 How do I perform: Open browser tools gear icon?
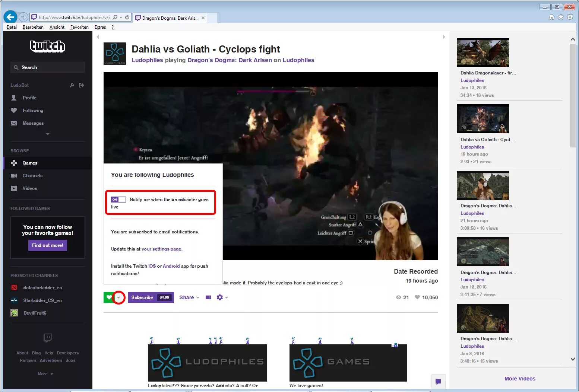click(570, 17)
